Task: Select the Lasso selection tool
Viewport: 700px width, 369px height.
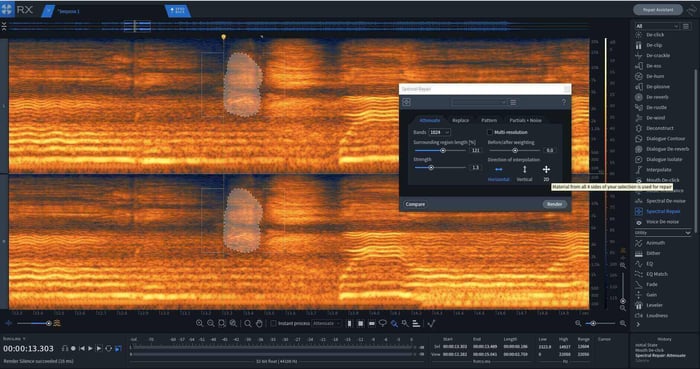Action: (x=383, y=323)
